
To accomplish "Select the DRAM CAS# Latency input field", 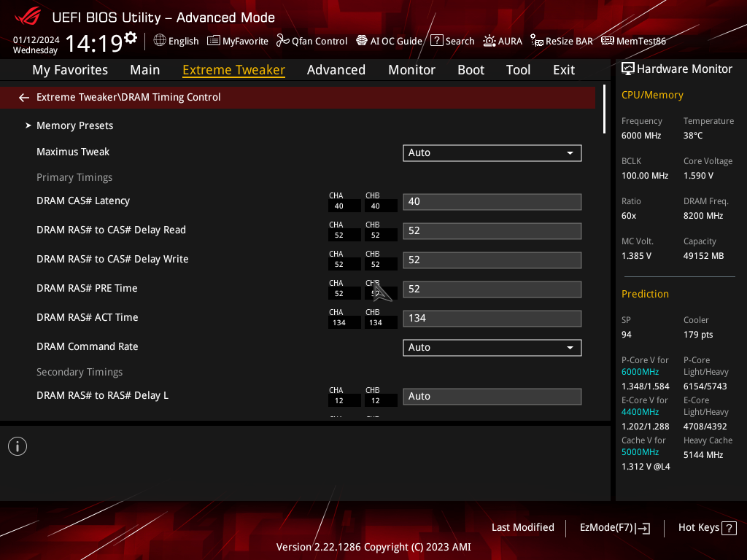I will [492, 201].
